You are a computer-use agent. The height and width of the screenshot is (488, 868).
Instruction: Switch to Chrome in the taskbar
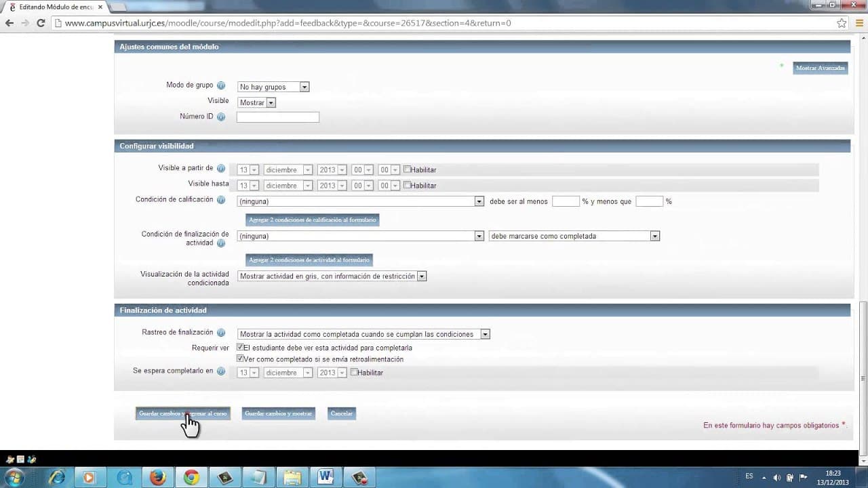tap(191, 478)
